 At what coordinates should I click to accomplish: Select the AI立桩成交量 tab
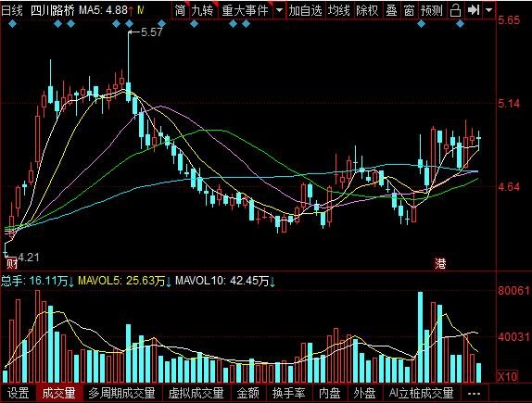click(x=421, y=394)
